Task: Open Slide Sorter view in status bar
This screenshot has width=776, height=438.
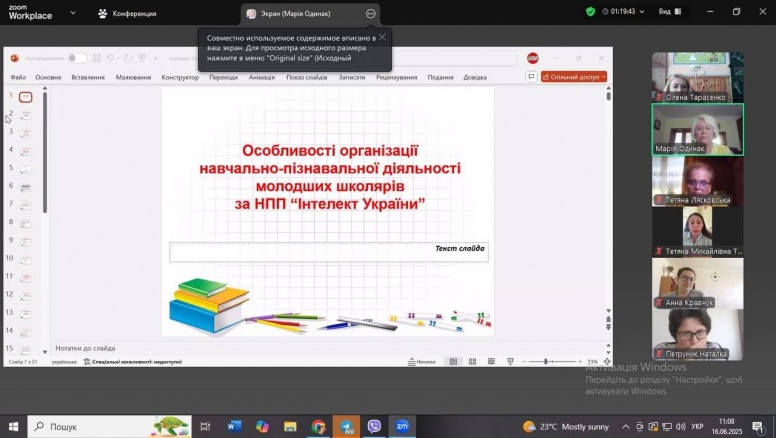Action: [x=470, y=361]
